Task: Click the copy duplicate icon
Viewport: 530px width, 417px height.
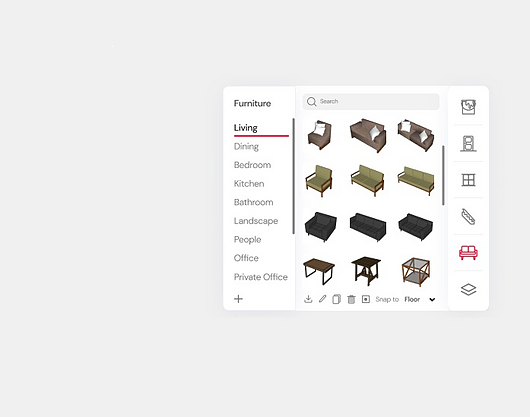Action: click(337, 299)
